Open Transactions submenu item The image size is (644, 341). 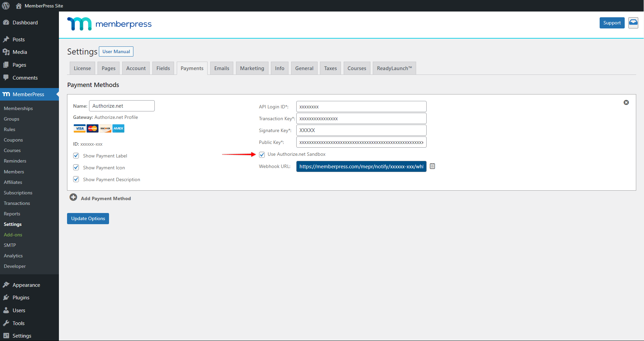coord(17,203)
